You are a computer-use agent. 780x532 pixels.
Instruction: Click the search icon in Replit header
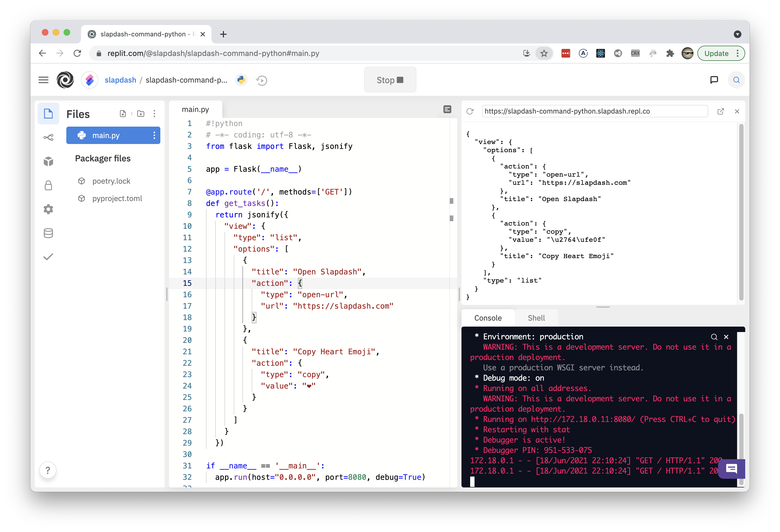pyautogui.click(x=736, y=80)
